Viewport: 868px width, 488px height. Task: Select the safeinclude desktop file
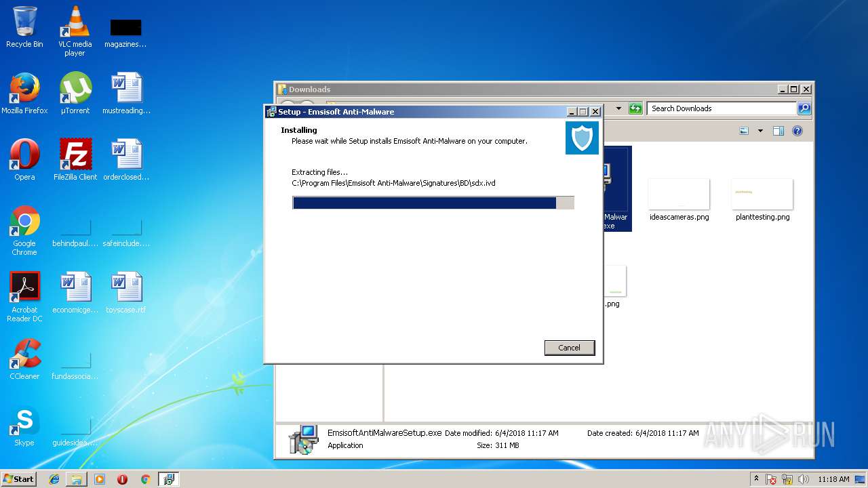coord(126,231)
